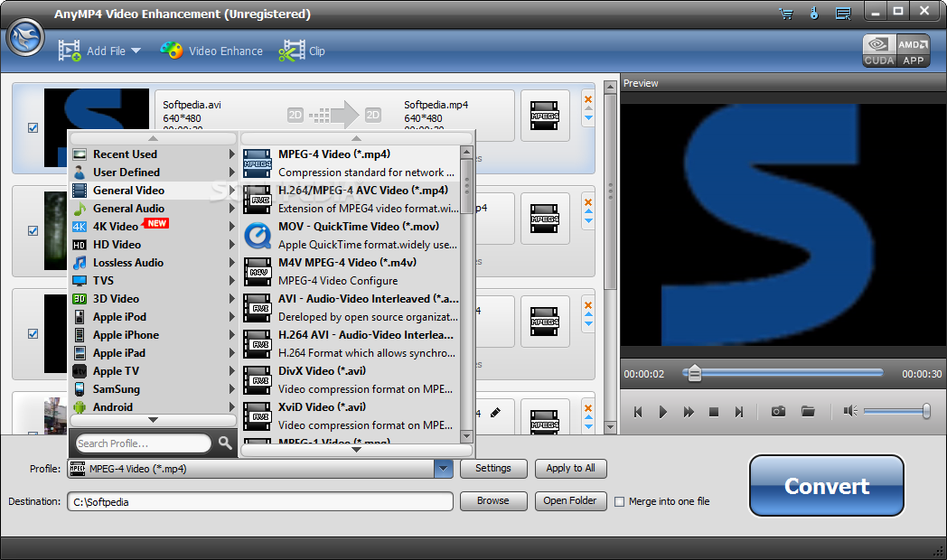This screenshot has width=947, height=560.
Task: Click MPEG4 format icon of second file row
Action: 545,219
